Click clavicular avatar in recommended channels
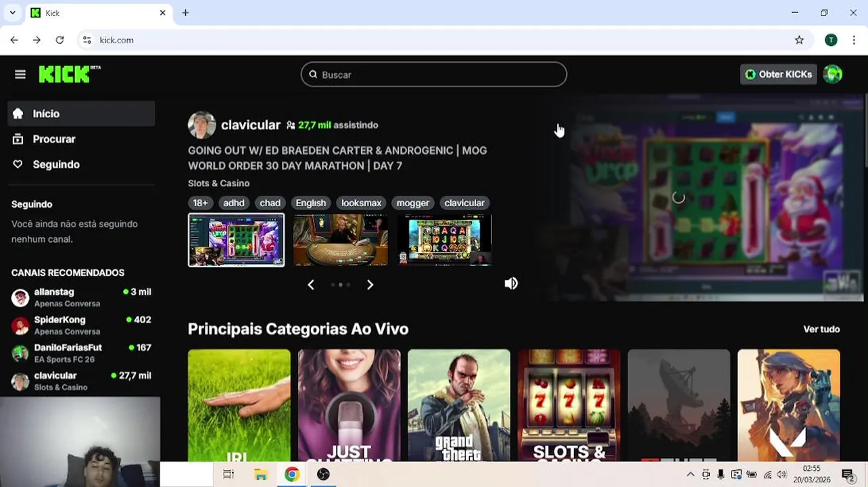Image resolution: width=868 pixels, height=487 pixels. pos(20,381)
